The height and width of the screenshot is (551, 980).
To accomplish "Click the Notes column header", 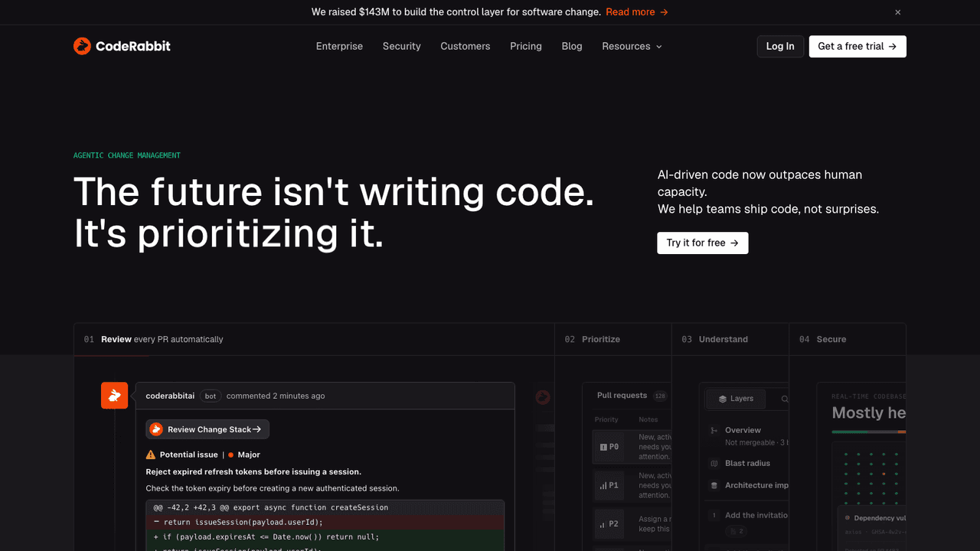I will tap(648, 419).
